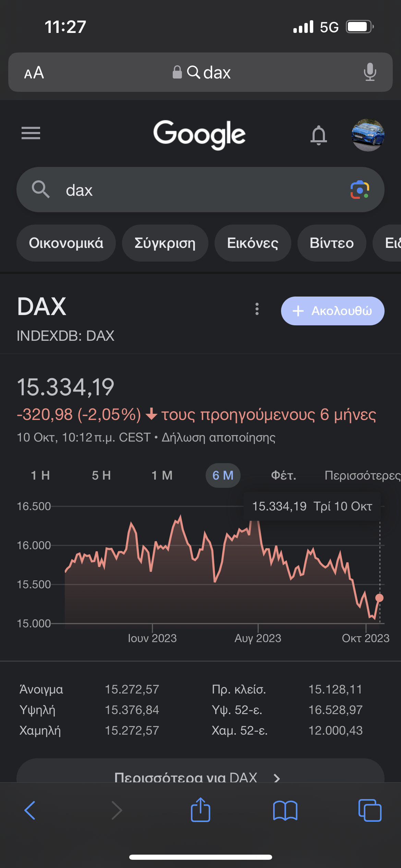
Task: Switch to the Οικονομικά tab
Action: point(66,243)
